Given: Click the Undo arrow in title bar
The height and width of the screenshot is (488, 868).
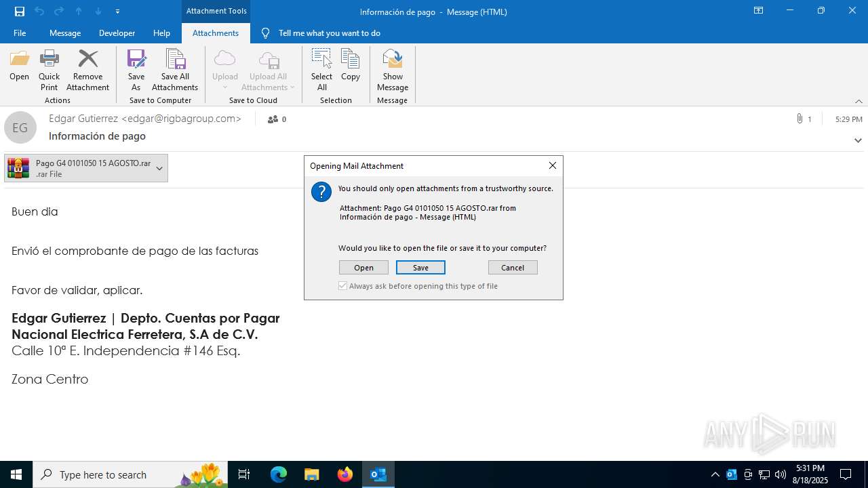Looking at the screenshot, I should point(39,12).
